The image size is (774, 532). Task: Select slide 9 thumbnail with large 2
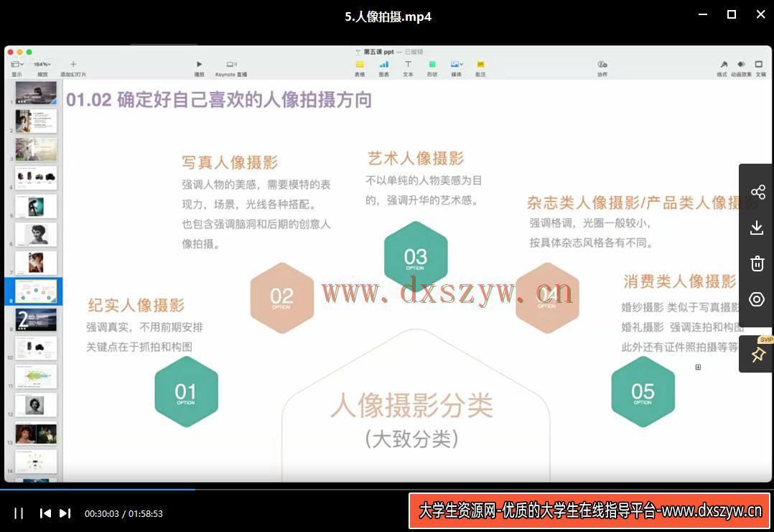click(36, 319)
